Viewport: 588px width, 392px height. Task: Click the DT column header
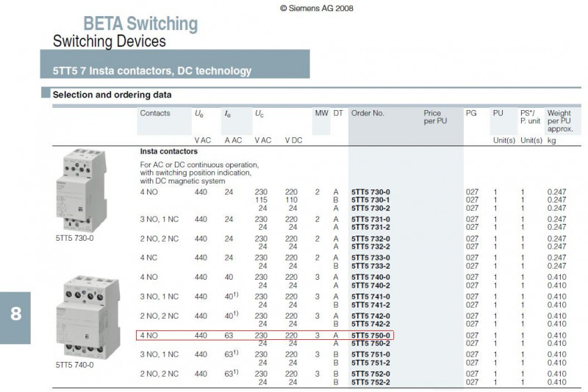338,114
